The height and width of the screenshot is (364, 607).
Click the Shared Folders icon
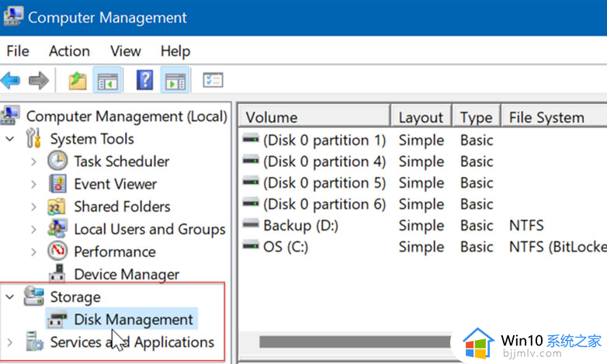(57, 206)
